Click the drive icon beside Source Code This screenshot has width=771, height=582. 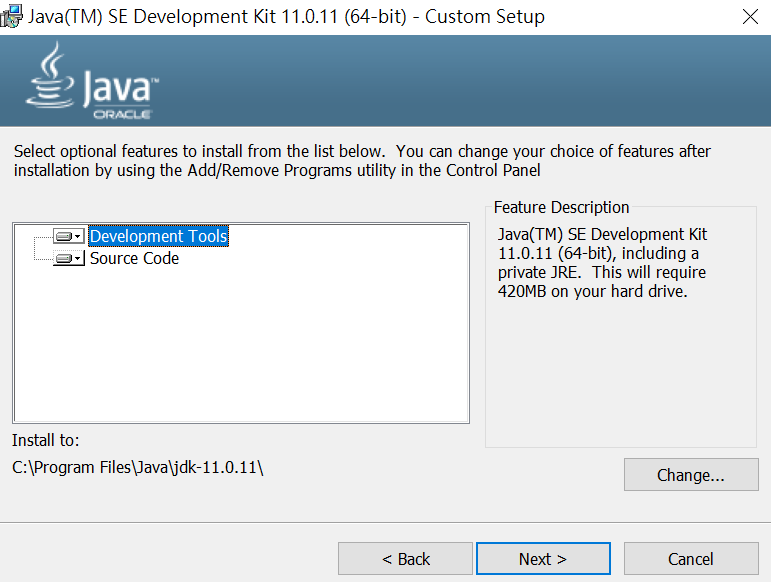click(x=63, y=259)
